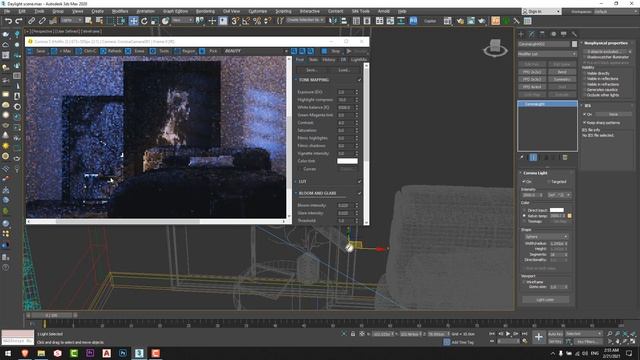Collapse the Tone Mapping section
This screenshot has width=640, height=360.
[x=296, y=80]
